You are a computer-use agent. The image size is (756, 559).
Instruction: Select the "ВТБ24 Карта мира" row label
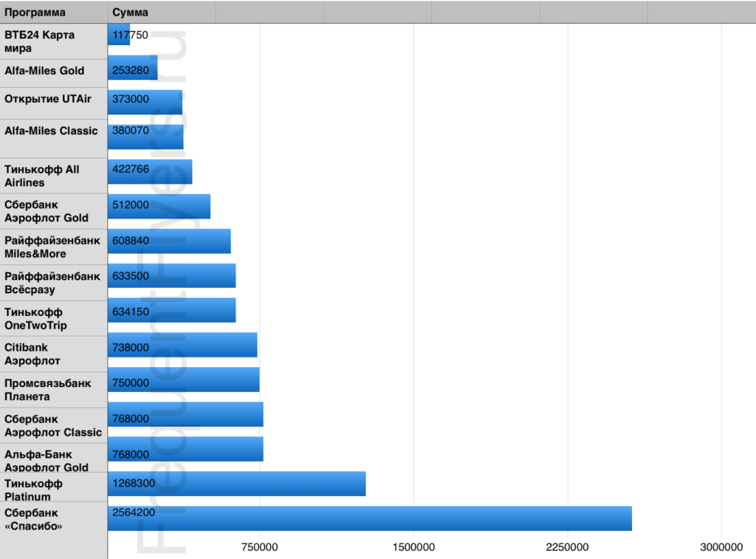[x=40, y=41]
